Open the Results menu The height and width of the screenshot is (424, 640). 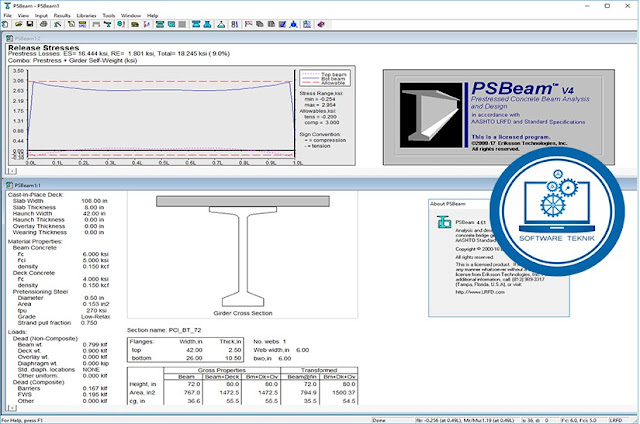(x=62, y=16)
